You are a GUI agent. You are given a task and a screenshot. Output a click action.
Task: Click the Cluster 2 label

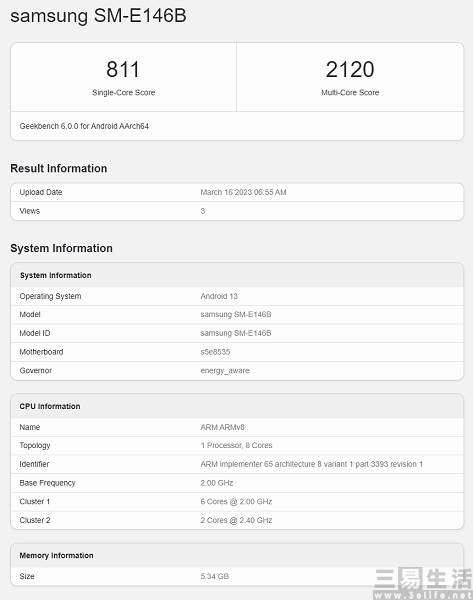[x=35, y=520]
